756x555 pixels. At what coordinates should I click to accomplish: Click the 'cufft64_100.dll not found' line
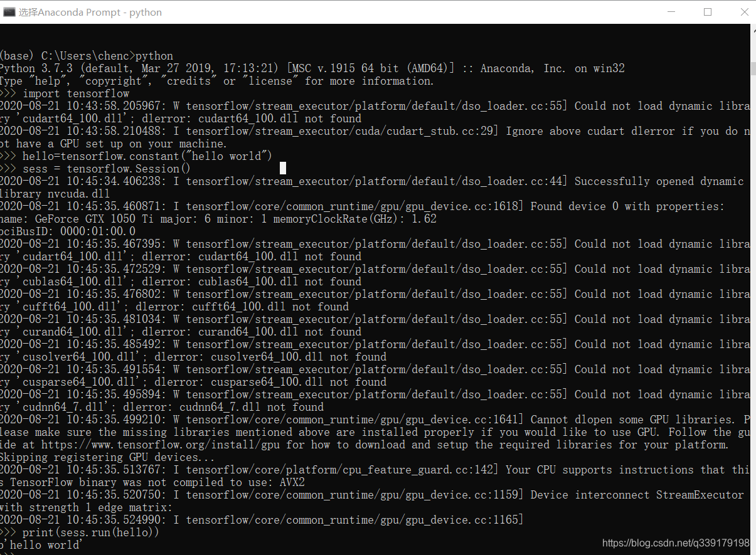click(x=174, y=307)
